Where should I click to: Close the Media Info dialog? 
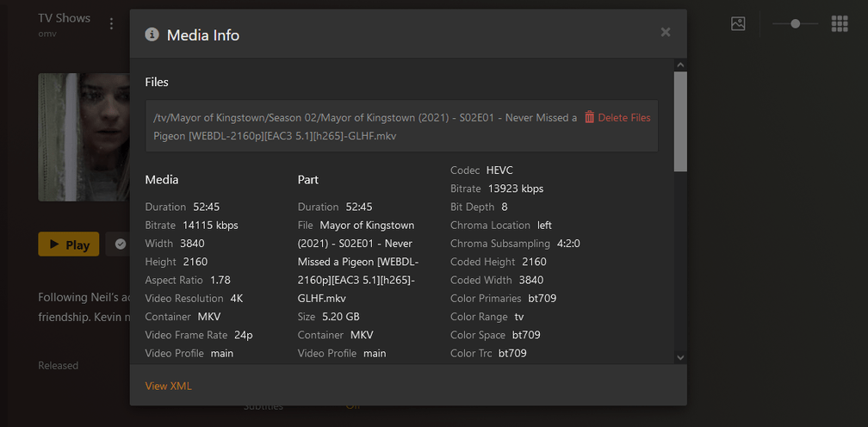(x=665, y=33)
